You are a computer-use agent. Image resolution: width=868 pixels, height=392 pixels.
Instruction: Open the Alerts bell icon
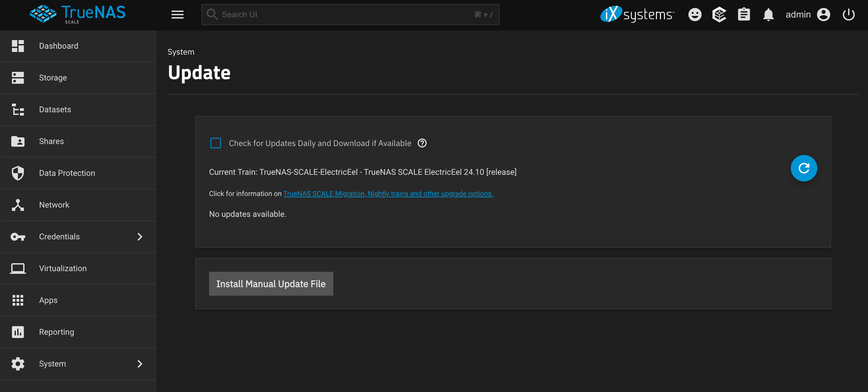768,15
